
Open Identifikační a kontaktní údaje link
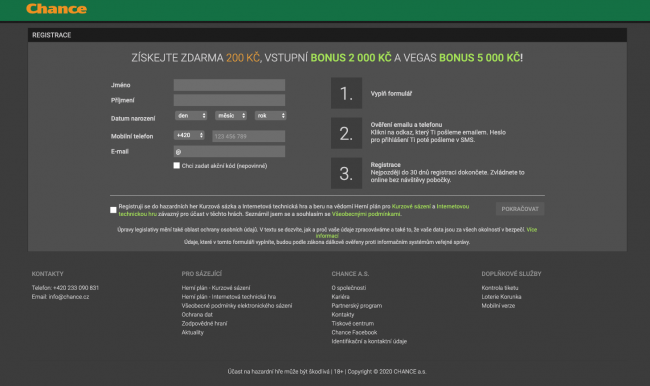(x=369, y=341)
